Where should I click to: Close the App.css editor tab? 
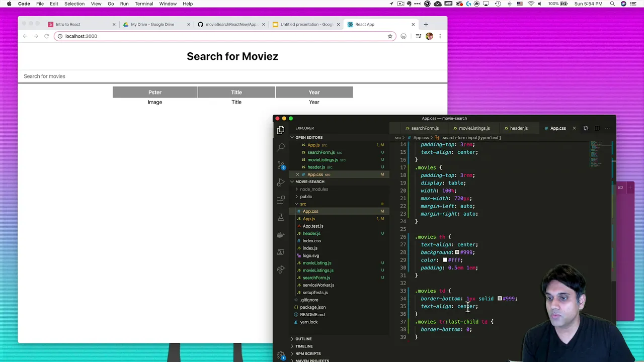(574, 128)
